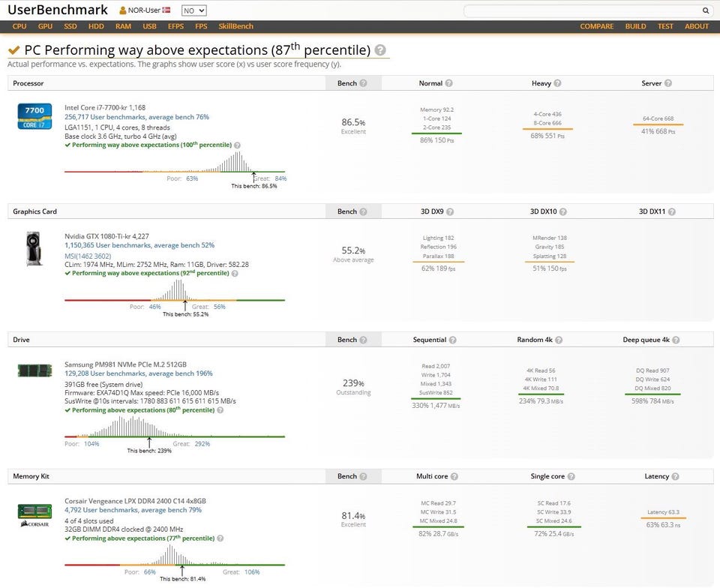Click help icon next to Normal column
The height and width of the screenshot is (588, 720).
coord(448,83)
